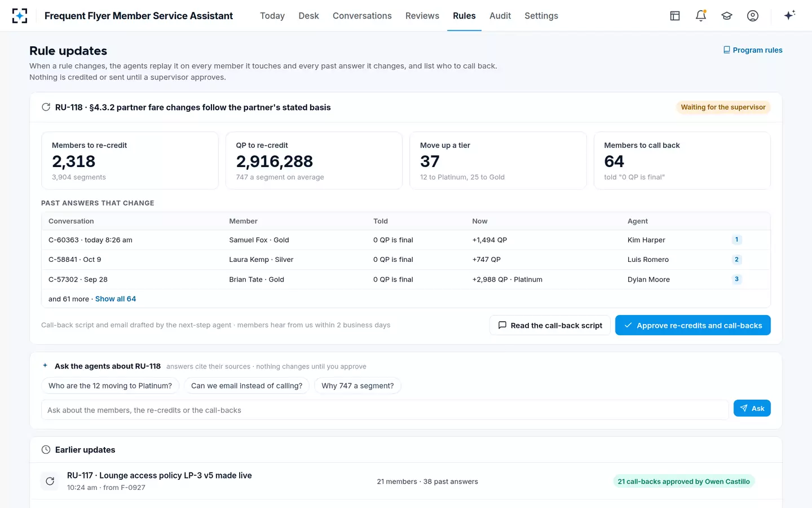Viewport: 812px width, 508px height.
Task: Click '21 call-backs approved by Owen Castillo' badge
Action: tap(683, 481)
